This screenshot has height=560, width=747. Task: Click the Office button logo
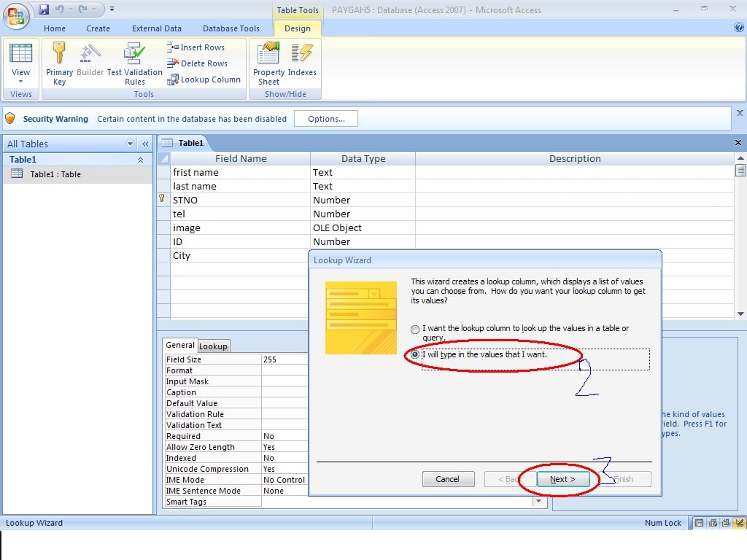pyautogui.click(x=16, y=16)
